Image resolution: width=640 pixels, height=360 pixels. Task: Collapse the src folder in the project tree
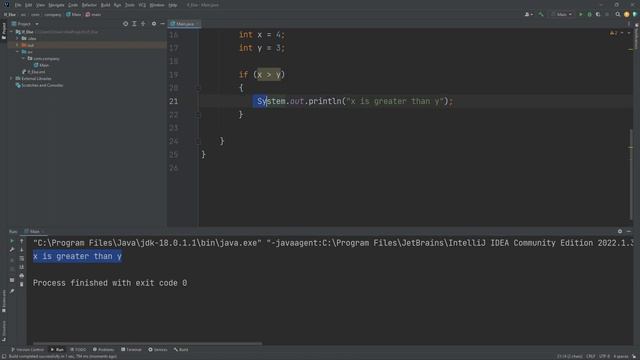[x=17, y=52]
